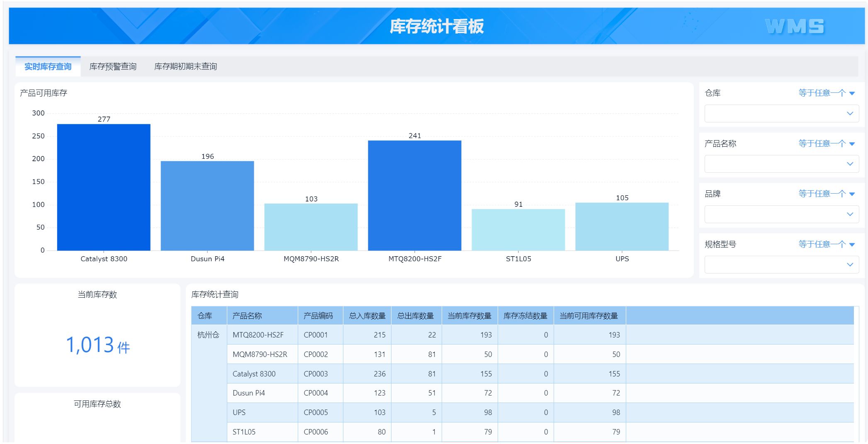The height and width of the screenshot is (444, 868).
Task: Click the product code CP0003
Action: pyautogui.click(x=316, y=374)
